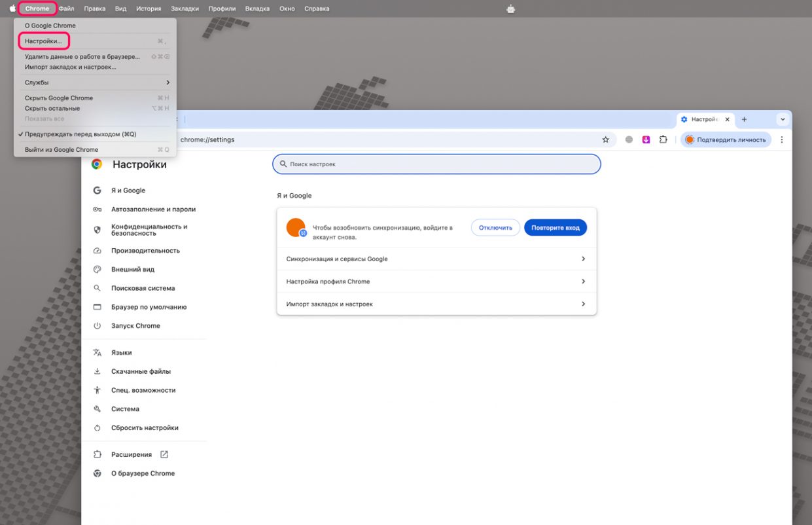This screenshot has width=812, height=525.
Task: Bookmark this page with the star icon
Action: point(605,139)
